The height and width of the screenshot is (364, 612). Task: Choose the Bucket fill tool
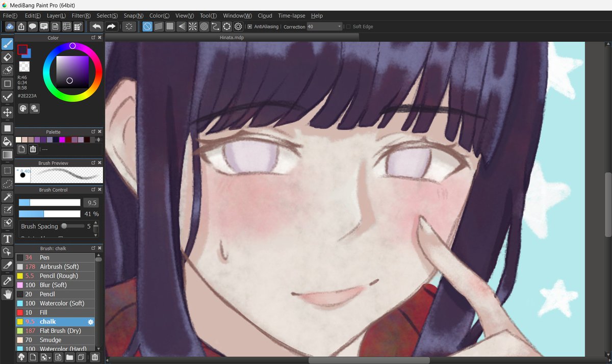tap(8, 141)
